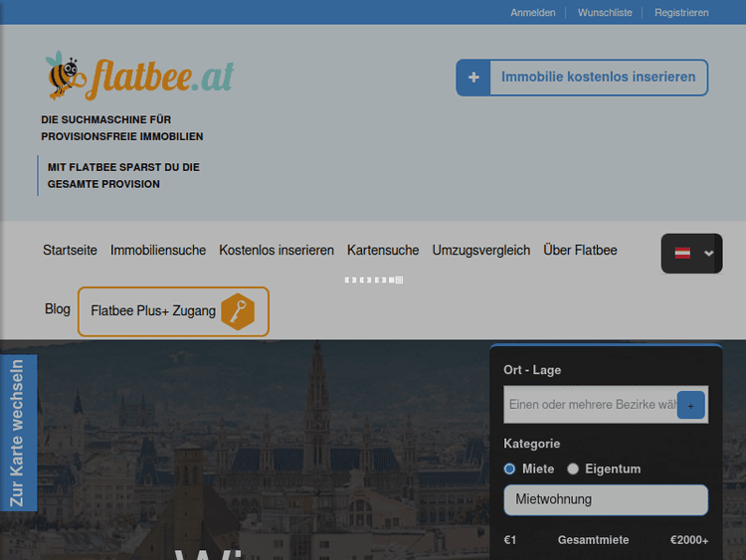Image resolution: width=746 pixels, height=560 pixels.
Task: Open Kostenlos inserieren in the nav bar
Action: click(277, 251)
